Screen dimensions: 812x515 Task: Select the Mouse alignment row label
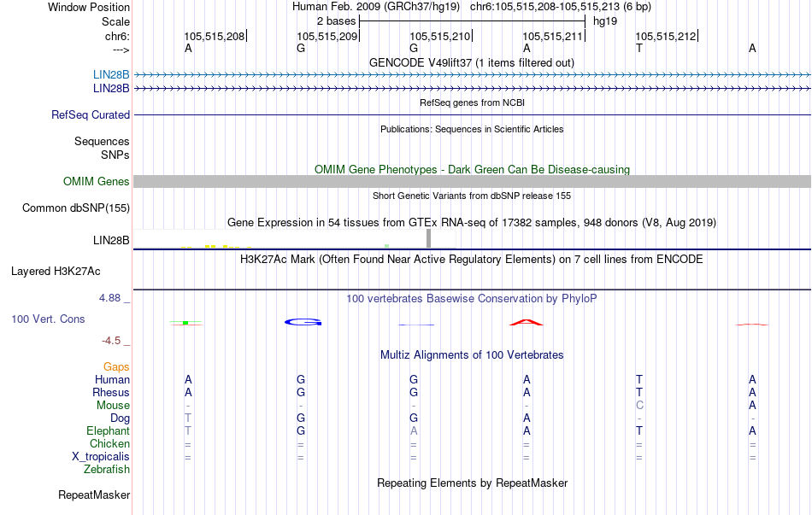click(x=113, y=406)
